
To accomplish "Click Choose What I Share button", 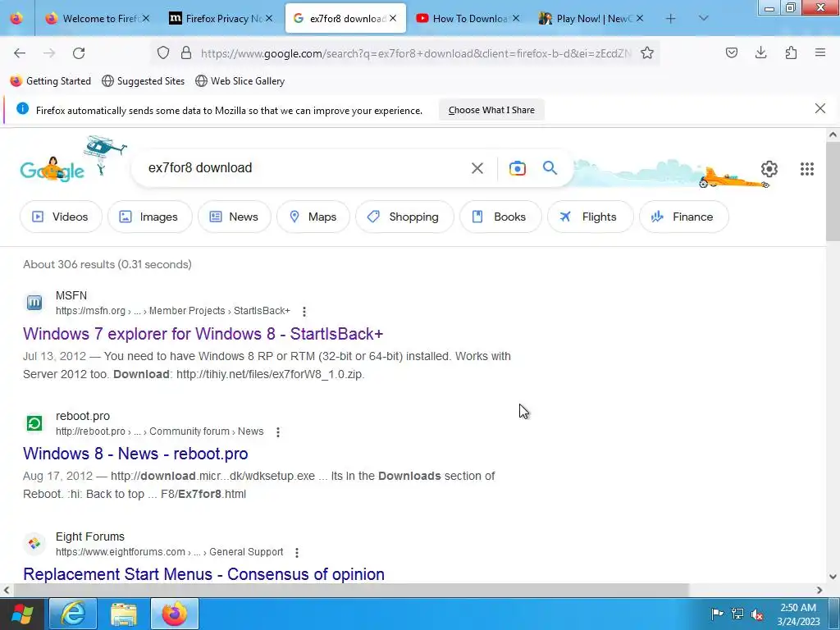I will (491, 110).
